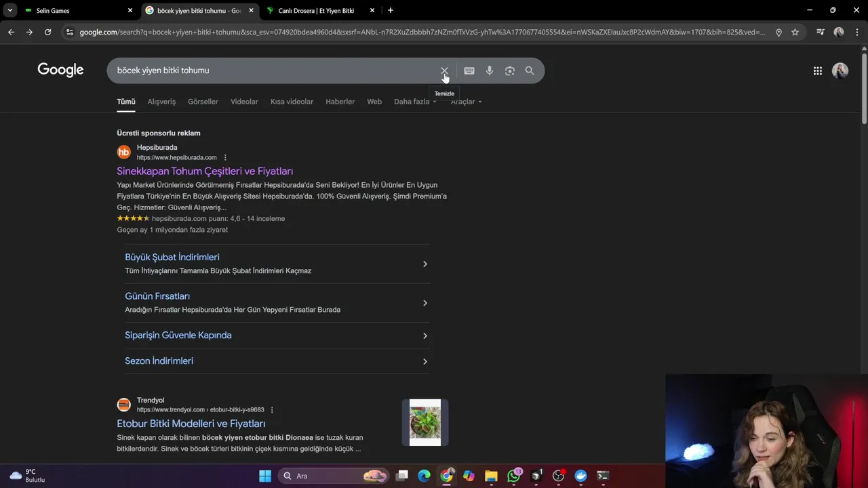View site information in the address bar

pyautogui.click(x=69, y=32)
